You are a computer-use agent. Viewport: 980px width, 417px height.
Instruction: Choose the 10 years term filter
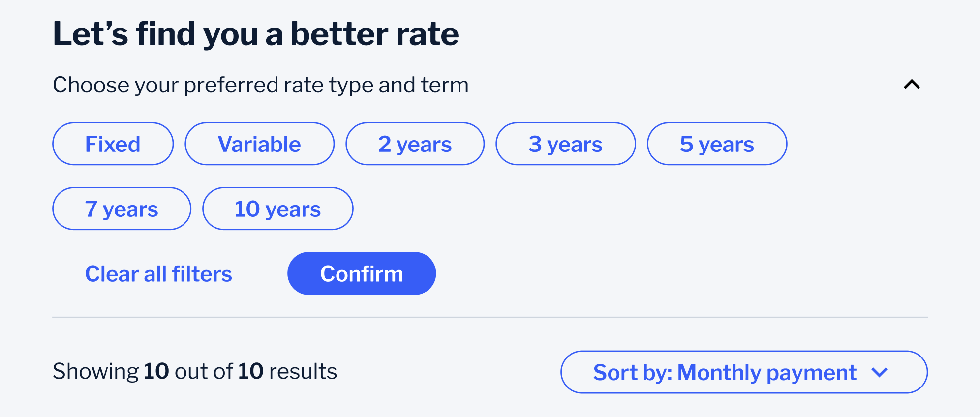click(277, 208)
